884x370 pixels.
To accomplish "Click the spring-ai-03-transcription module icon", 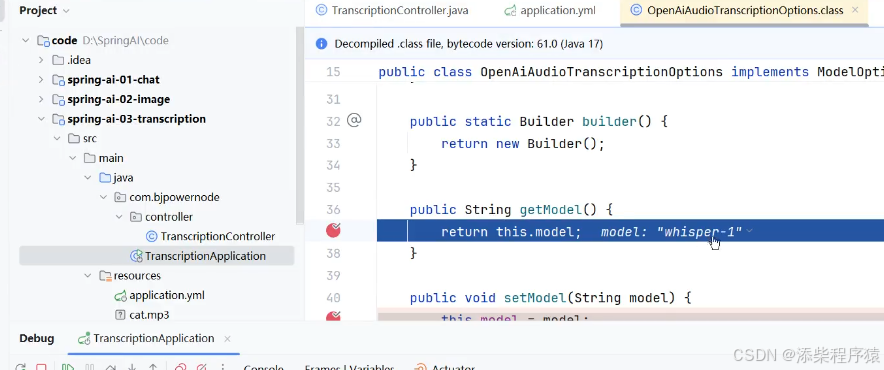I will click(x=58, y=119).
